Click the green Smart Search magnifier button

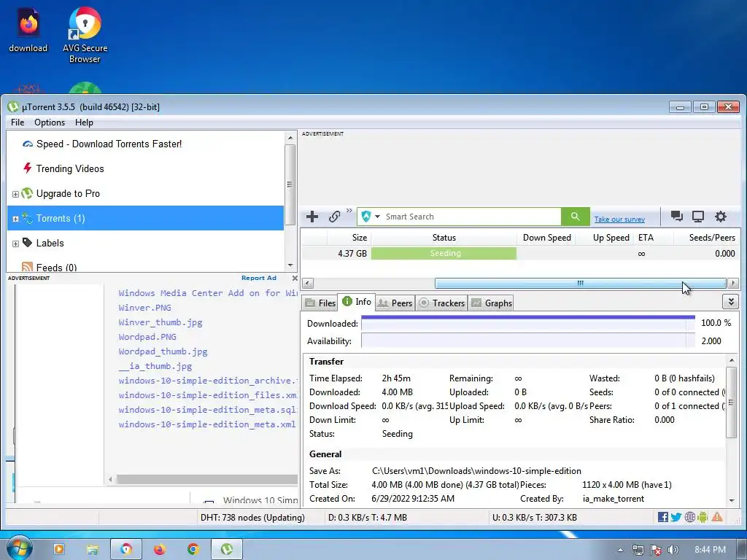[x=576, y=217]
